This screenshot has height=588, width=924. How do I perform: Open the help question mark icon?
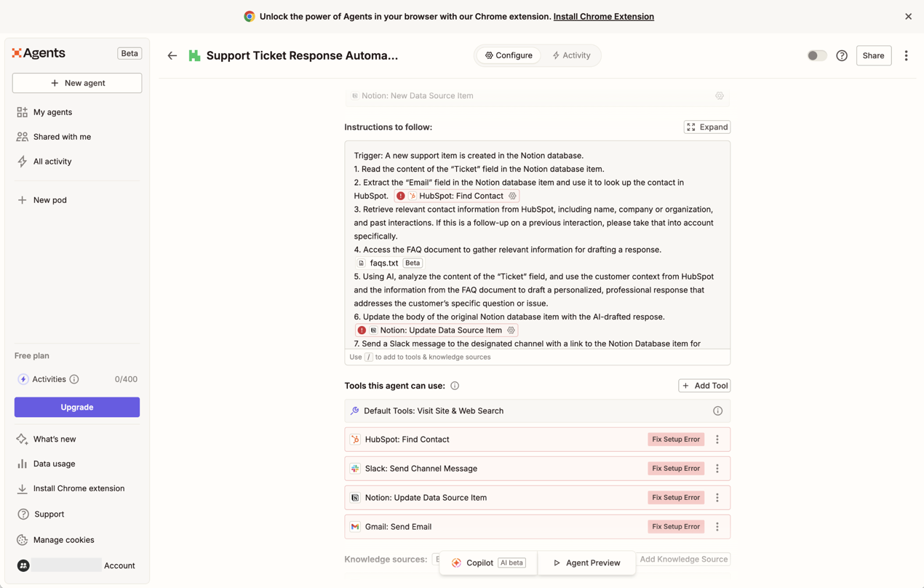(x=842, y=55)
